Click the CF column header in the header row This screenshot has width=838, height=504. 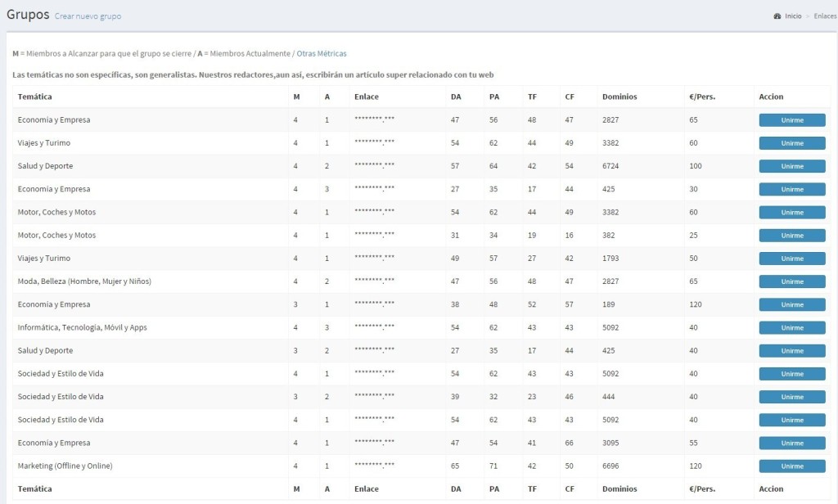[x=570, y=97]
